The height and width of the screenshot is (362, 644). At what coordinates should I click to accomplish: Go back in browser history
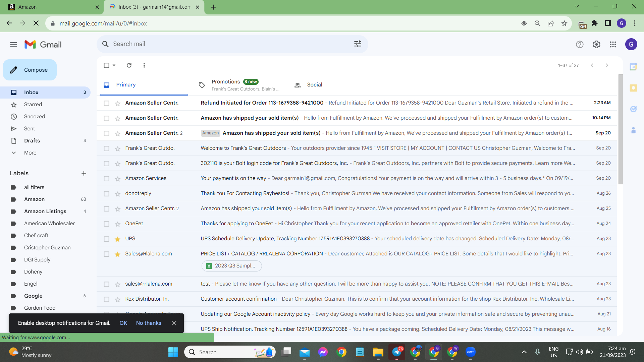click(x=9, y=23)
